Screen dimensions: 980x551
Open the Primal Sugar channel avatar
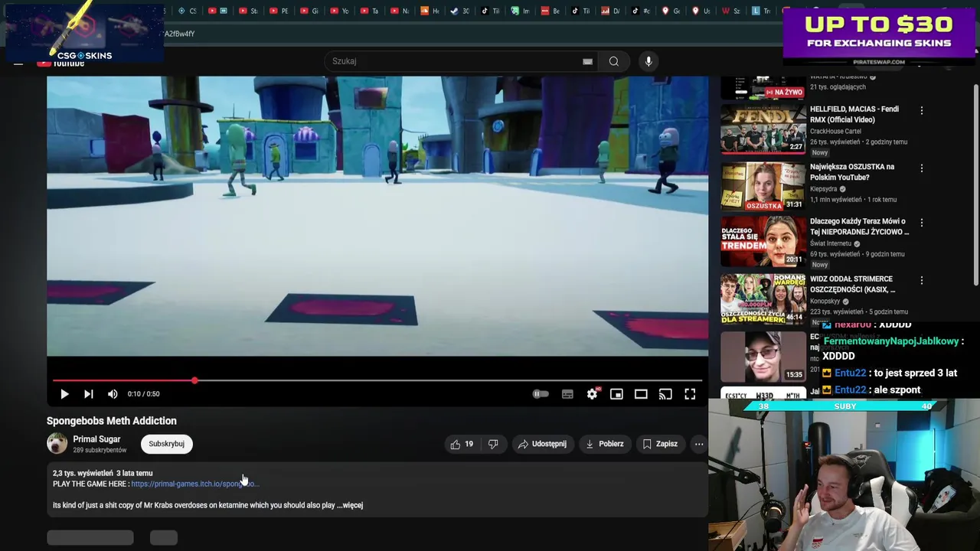(57, 443)
